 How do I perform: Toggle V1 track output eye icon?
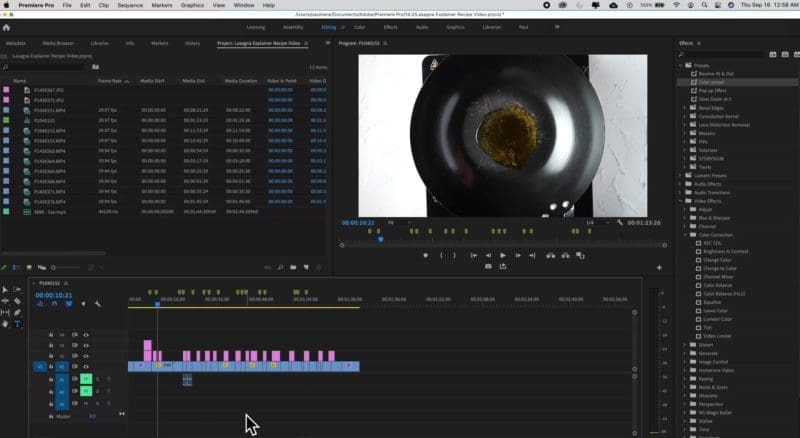coord(86,367)
